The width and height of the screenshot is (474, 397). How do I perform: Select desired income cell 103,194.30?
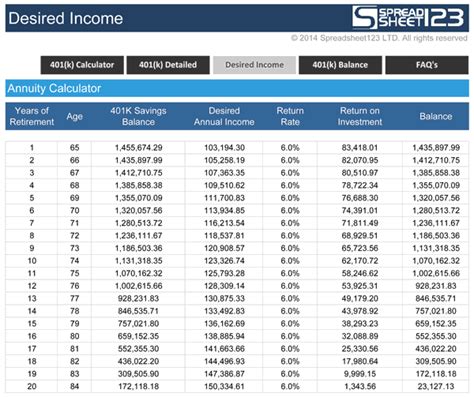[x=224, y=148]
